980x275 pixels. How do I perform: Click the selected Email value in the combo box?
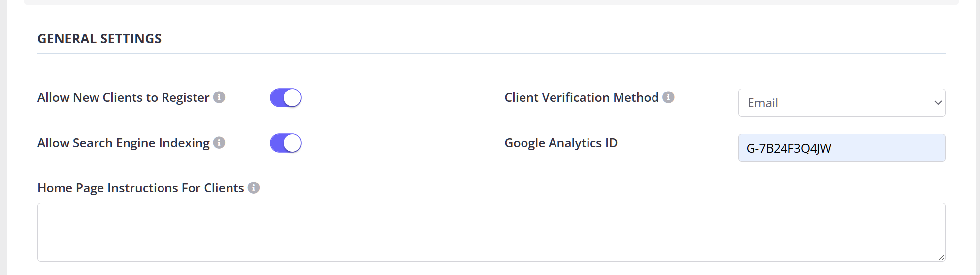point(763,103)
